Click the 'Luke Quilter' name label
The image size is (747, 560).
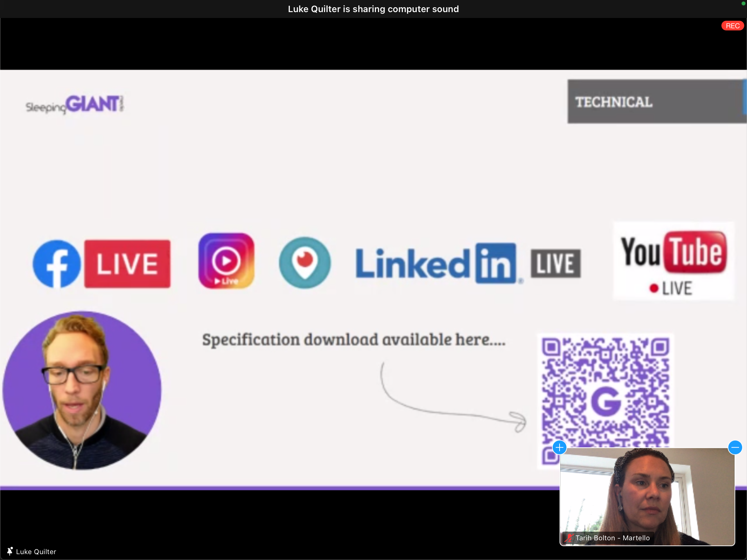(x=36, y=552)
